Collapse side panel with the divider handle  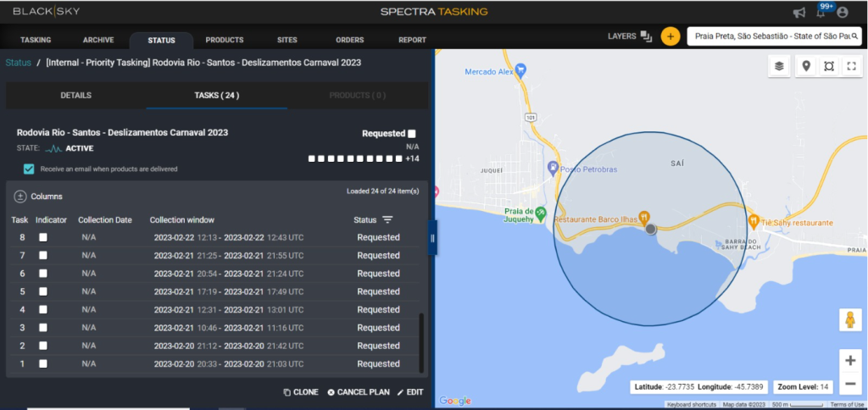coord(432,238)
